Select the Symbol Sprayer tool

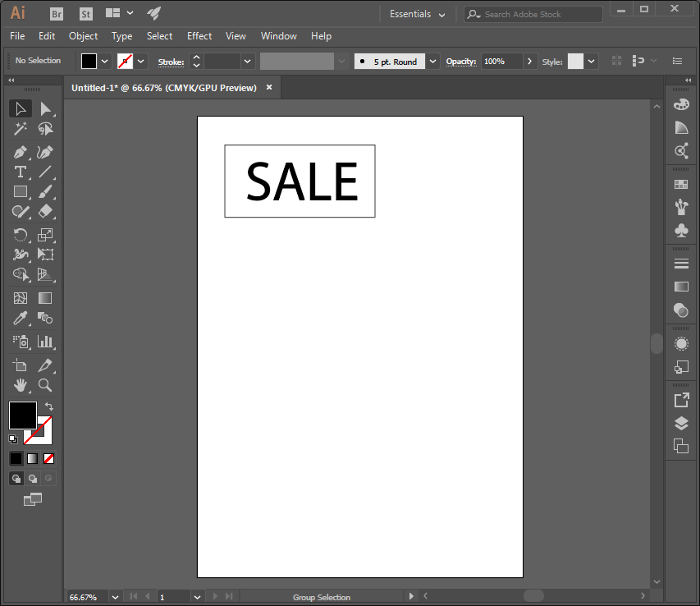(20, 342)
